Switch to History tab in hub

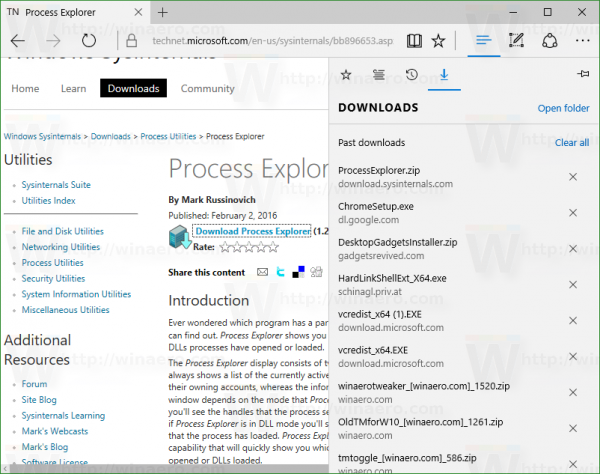412,75
